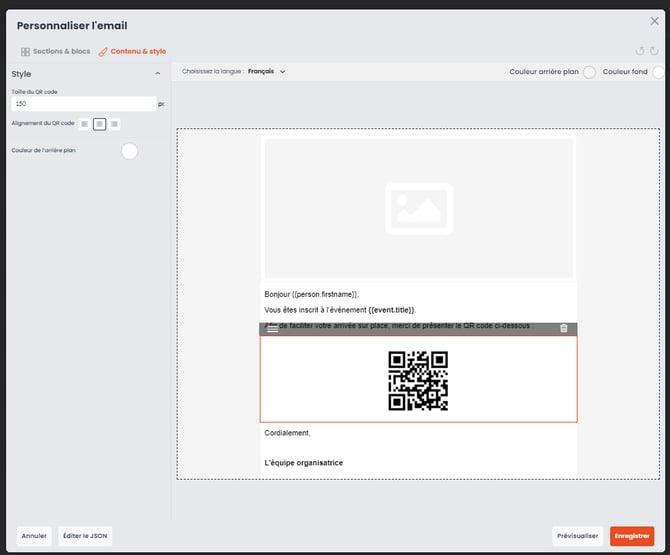
Task: Click the drag handle on the QR block
Action: click(x=273, y=329)
